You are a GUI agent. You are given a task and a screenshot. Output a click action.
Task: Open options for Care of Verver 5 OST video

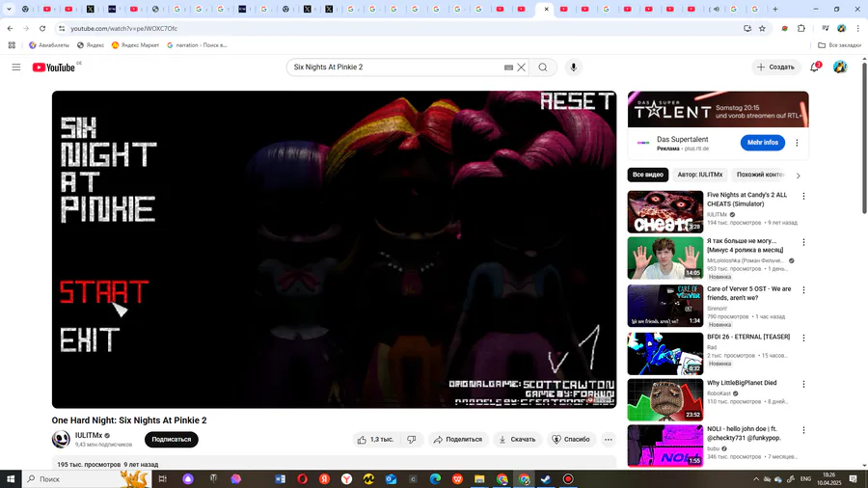tap(803, 290)
